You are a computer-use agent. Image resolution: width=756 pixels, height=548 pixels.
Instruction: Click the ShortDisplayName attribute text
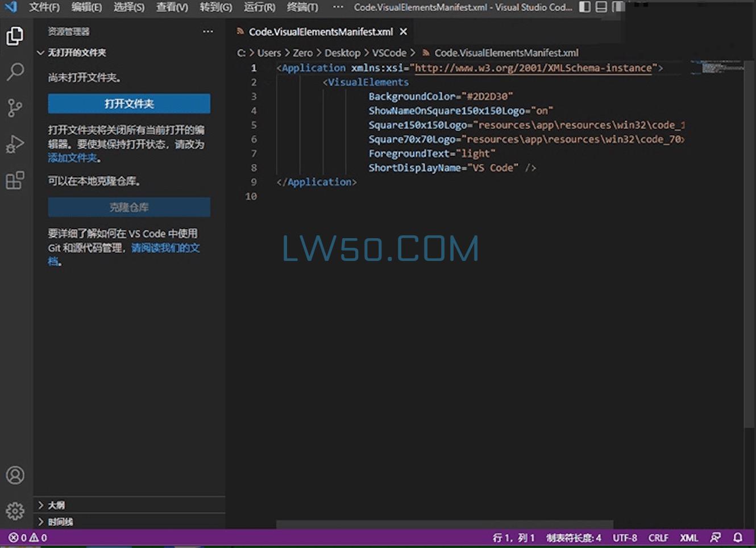click(x=414, y=168)
